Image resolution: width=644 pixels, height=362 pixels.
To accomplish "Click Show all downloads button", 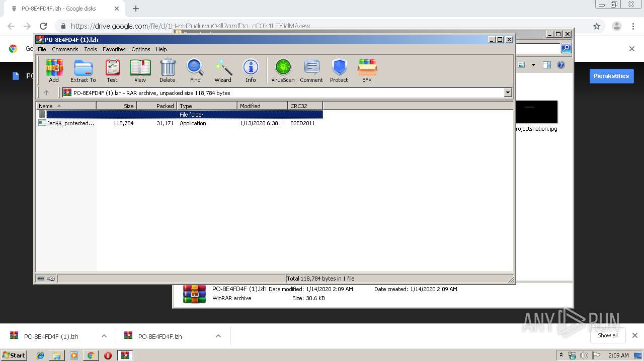I will tap(607, 335).
